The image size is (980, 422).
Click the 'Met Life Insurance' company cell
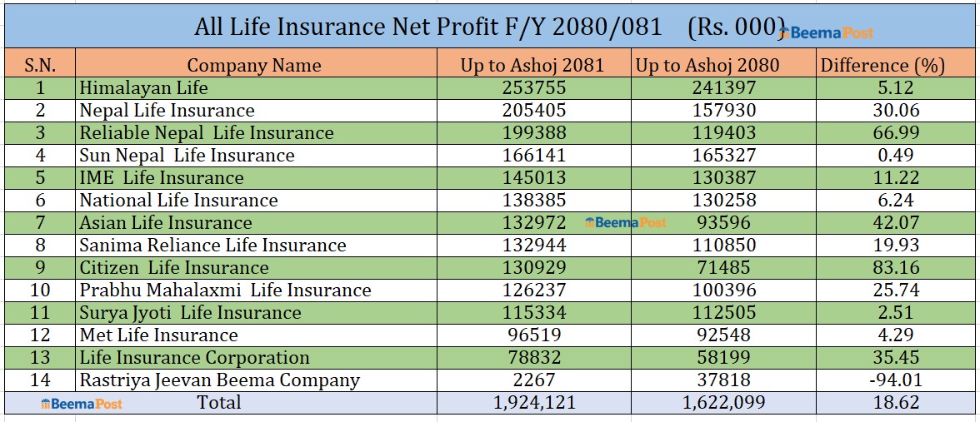pos(158,335)
